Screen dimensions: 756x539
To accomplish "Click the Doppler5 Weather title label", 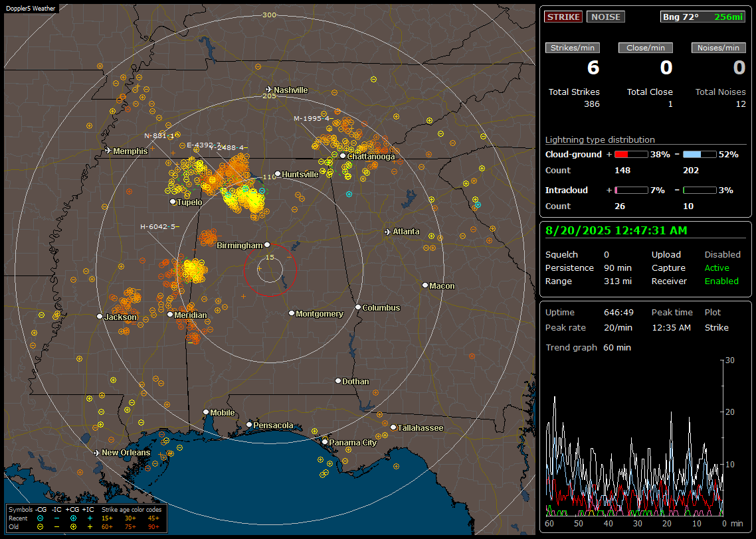I will 31,8.
